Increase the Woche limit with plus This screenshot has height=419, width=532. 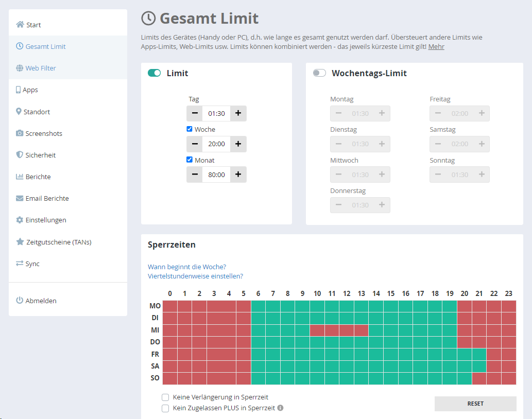(x=238, y=144)
